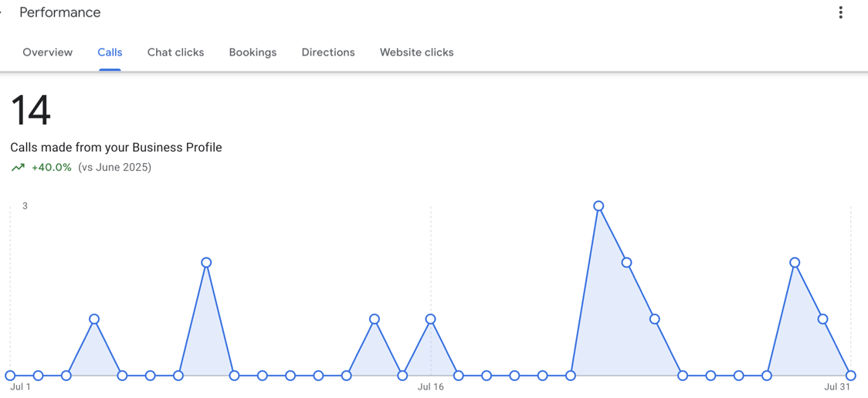Open the Chat clicks tab
868x398 pixels.
[x=175, y=52]
